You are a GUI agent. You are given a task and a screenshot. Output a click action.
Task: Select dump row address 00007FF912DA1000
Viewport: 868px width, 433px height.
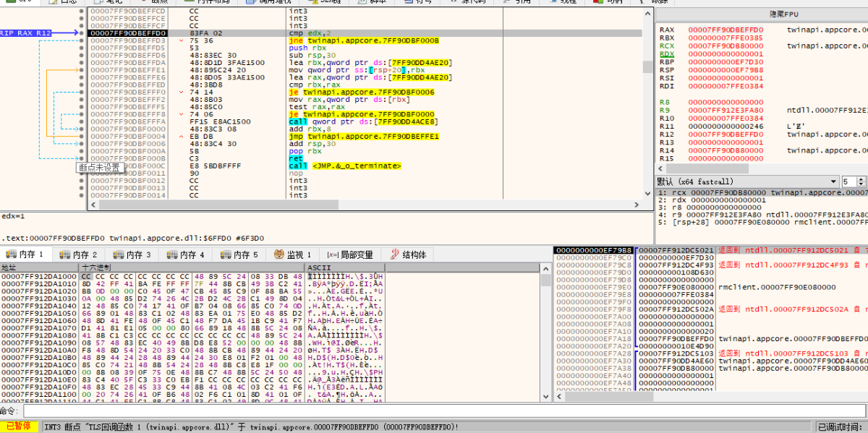click(x=39, y=277)
